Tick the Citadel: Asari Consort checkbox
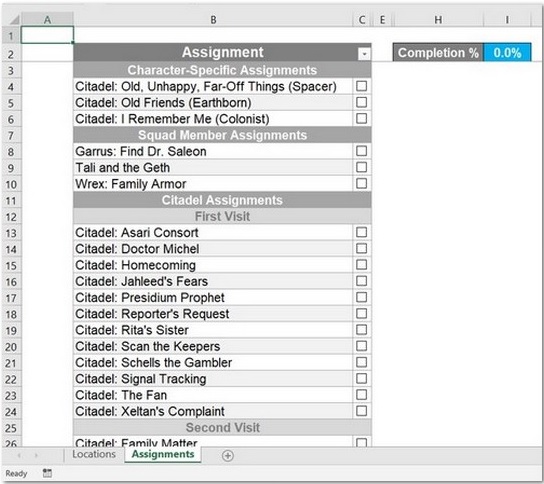Image resolution: width=544 pixels, height=484 pixels. (x=361, y=232)
